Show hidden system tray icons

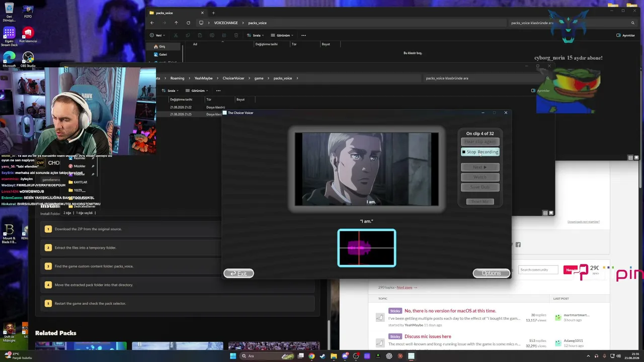[x=588, y=356]
